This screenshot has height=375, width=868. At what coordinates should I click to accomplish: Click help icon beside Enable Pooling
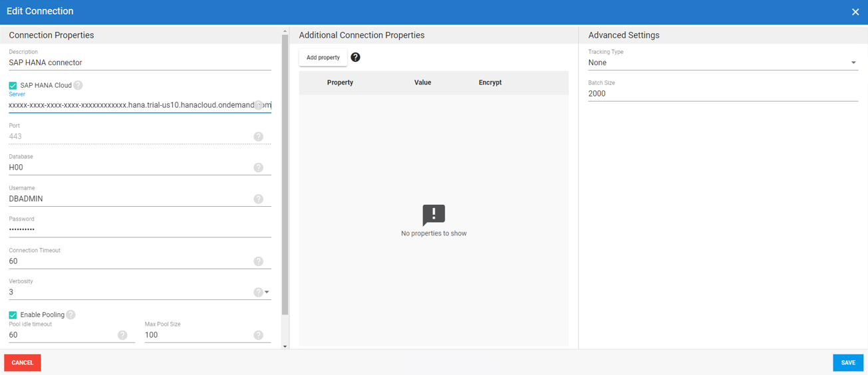(71, 314)
